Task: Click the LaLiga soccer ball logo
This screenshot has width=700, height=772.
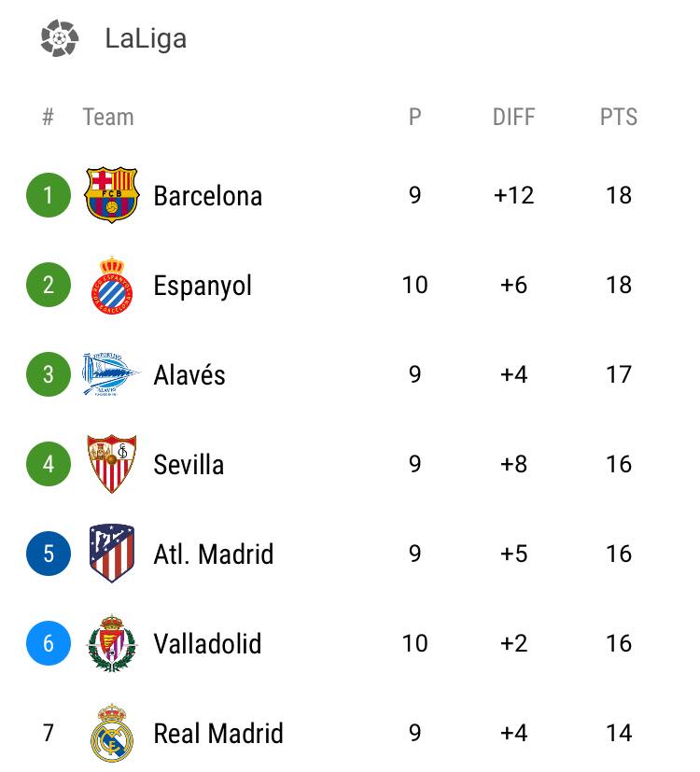Action: point(60,38)
